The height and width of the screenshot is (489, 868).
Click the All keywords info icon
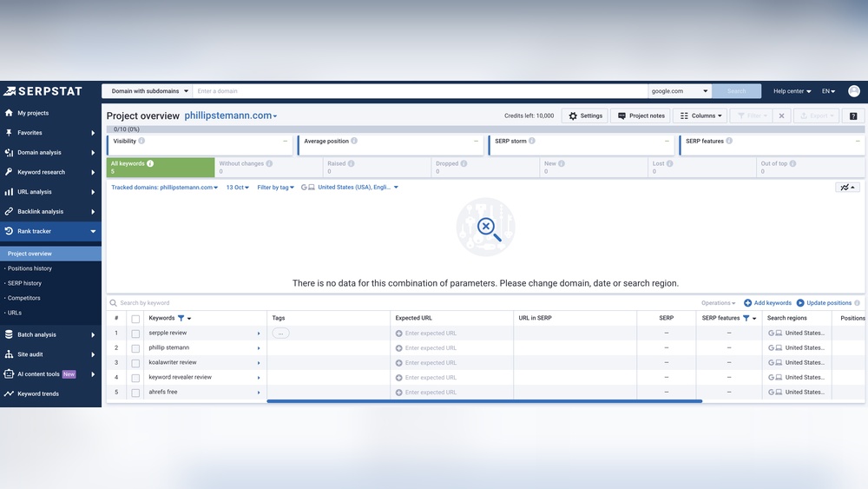(x=150, y=163)
